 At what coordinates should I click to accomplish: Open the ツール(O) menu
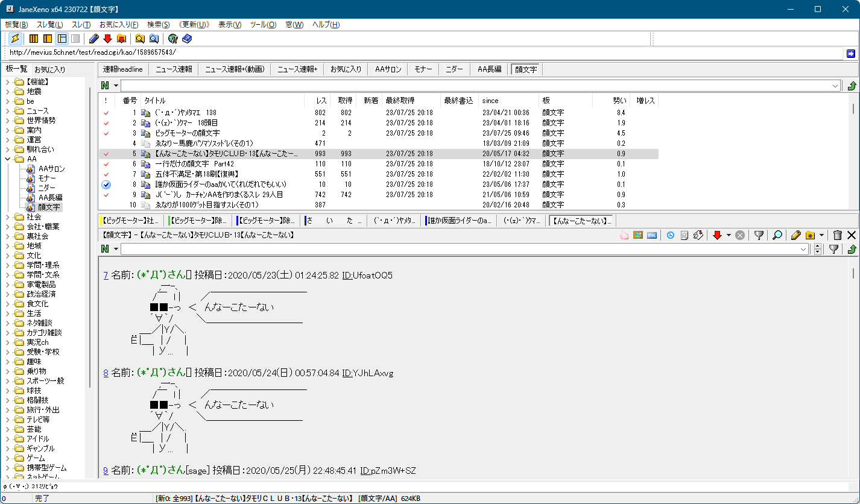click(x=263, y=25)
